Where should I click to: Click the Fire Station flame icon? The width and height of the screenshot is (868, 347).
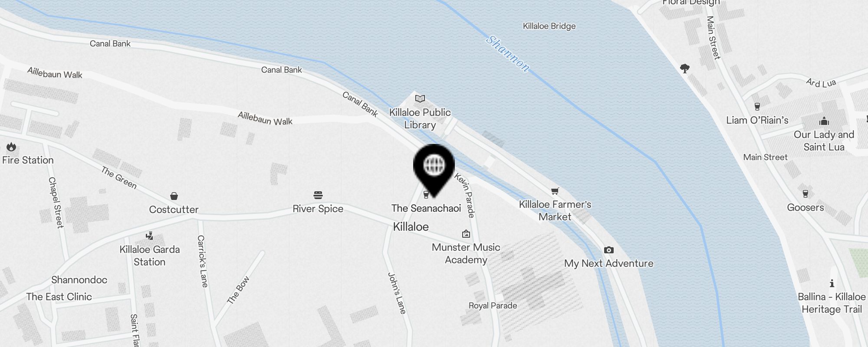[x=11, y=147]
